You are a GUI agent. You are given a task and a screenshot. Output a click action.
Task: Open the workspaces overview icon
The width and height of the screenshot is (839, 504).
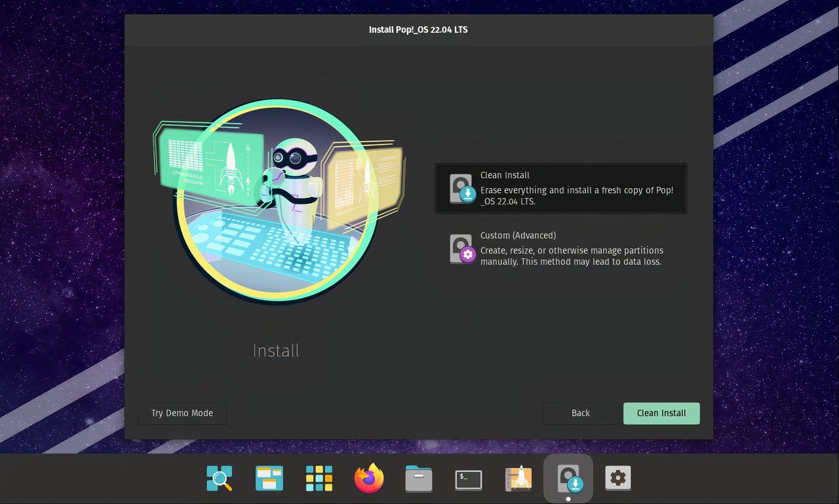click(x=268, y=478)
